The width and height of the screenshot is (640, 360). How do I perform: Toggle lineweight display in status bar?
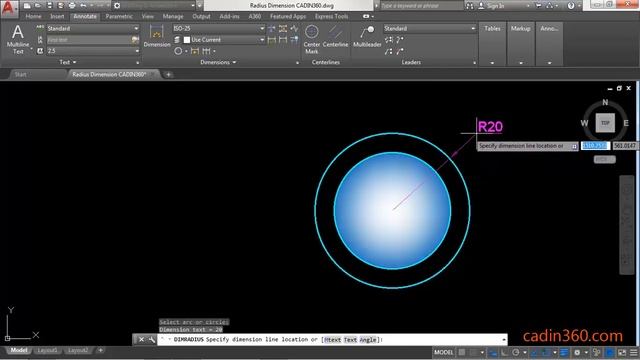[x=564, y=352]
